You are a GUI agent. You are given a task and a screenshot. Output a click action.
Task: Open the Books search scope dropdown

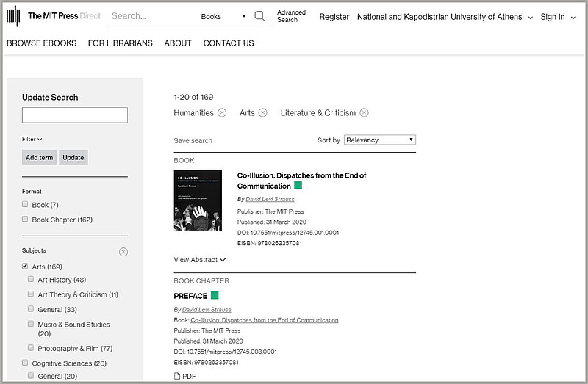pos(223,16)
